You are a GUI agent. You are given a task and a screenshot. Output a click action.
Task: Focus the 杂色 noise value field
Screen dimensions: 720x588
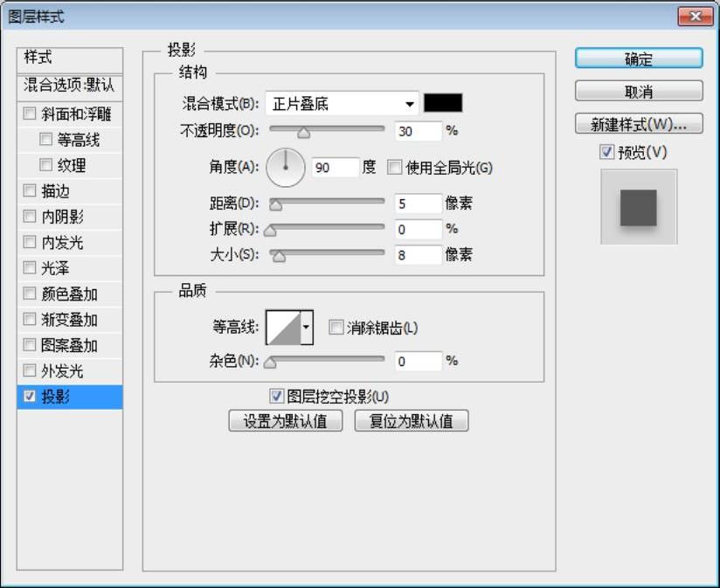click(418, 361)
